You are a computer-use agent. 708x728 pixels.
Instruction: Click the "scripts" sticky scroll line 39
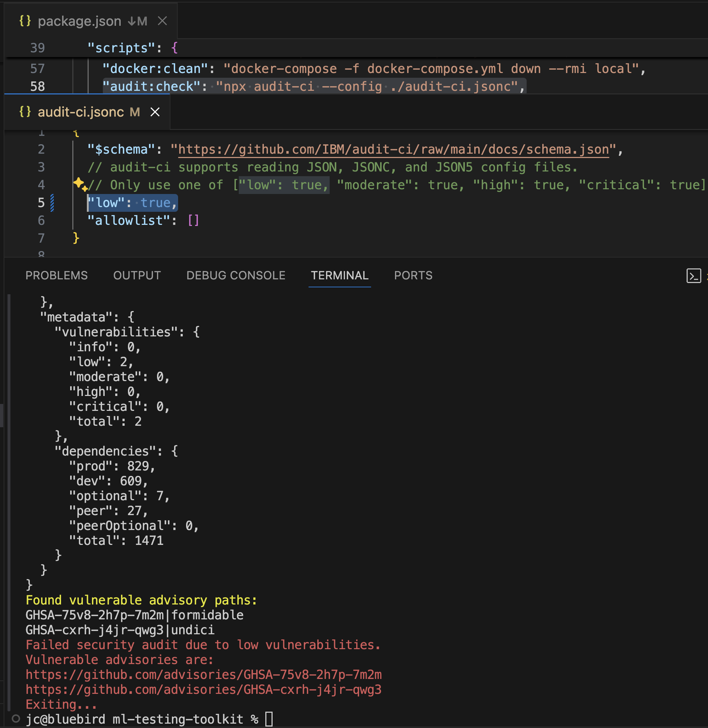[x=133, y=48]
